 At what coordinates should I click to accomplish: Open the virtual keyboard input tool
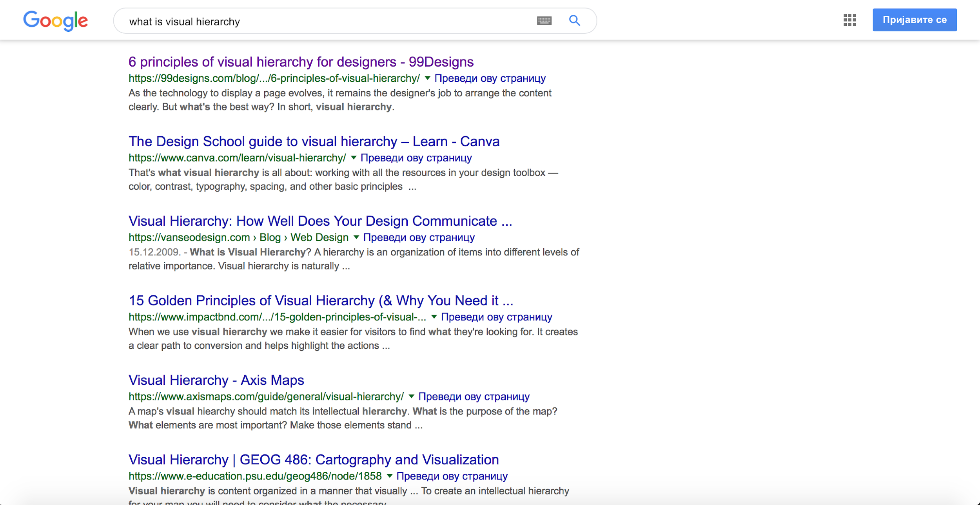544,20
